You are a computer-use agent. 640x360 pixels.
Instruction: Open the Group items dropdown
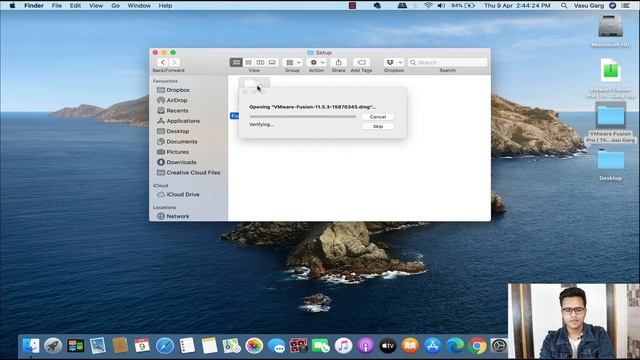coord(292,62)
